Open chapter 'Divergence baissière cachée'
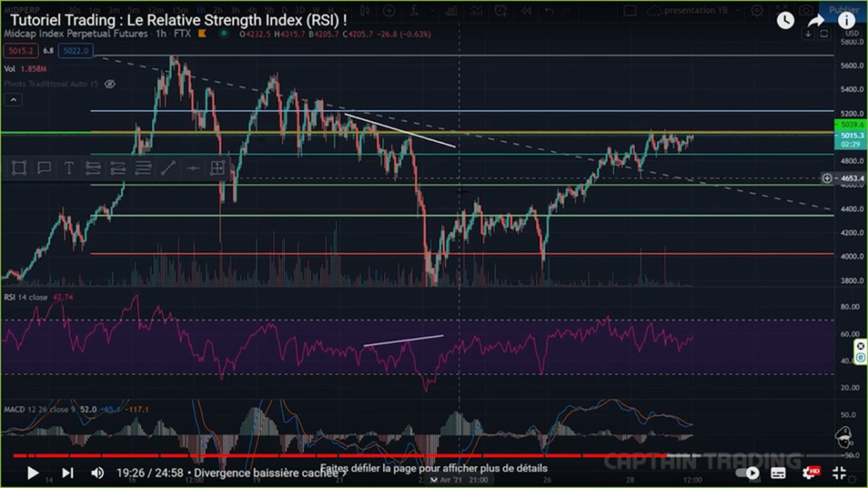868x488 pixels. pyautogui.click(x=269, y=473)
